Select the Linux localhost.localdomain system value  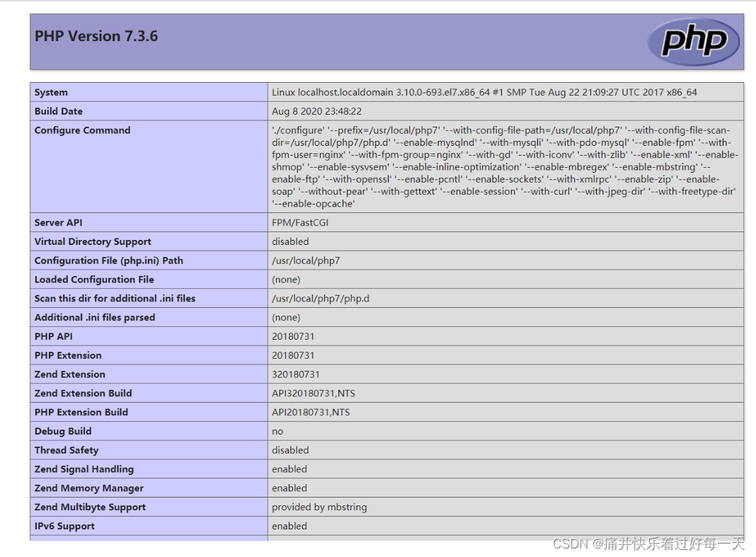484,92
